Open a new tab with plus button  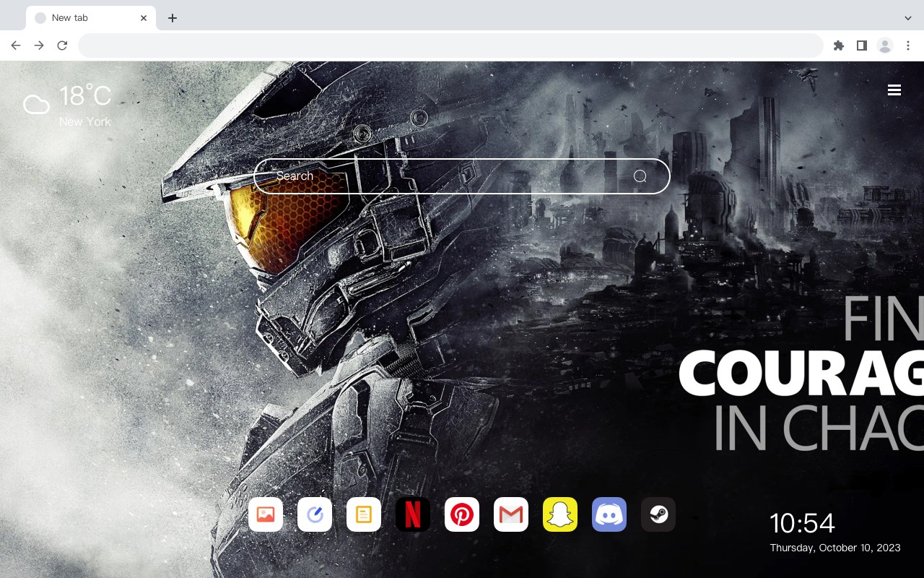172,18
